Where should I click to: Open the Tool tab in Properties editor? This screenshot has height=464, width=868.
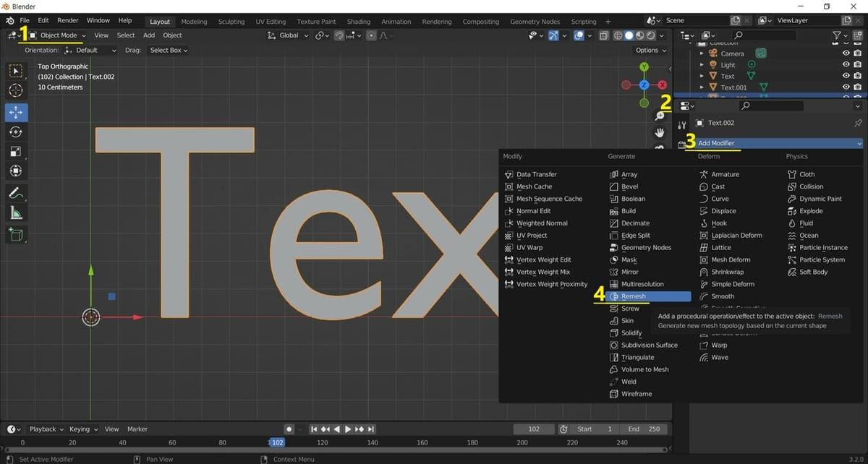click(681, 125)
